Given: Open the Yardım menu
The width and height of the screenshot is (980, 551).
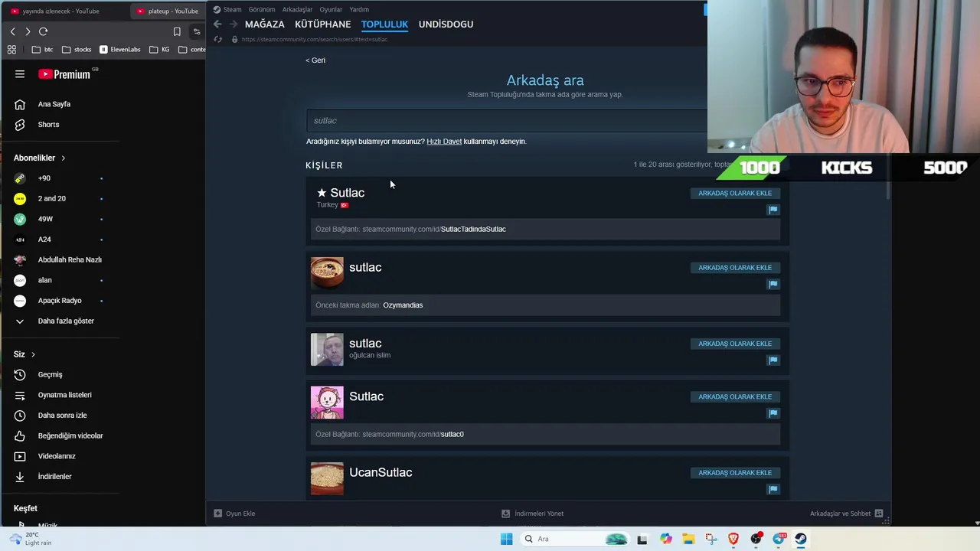Looking at the screenshot, I should (x=359, y=9).
